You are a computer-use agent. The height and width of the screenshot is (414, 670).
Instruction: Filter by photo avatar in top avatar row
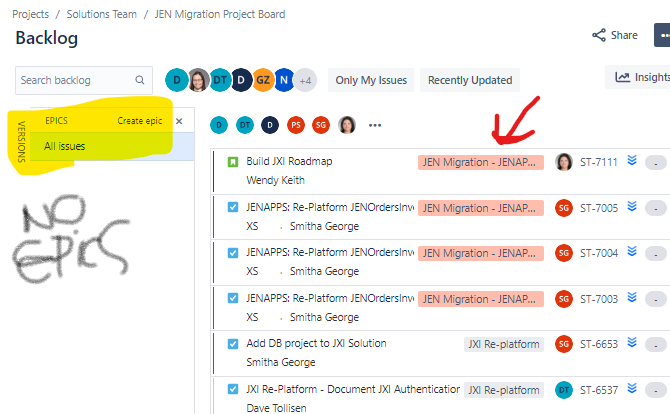[x=198, y=80]
